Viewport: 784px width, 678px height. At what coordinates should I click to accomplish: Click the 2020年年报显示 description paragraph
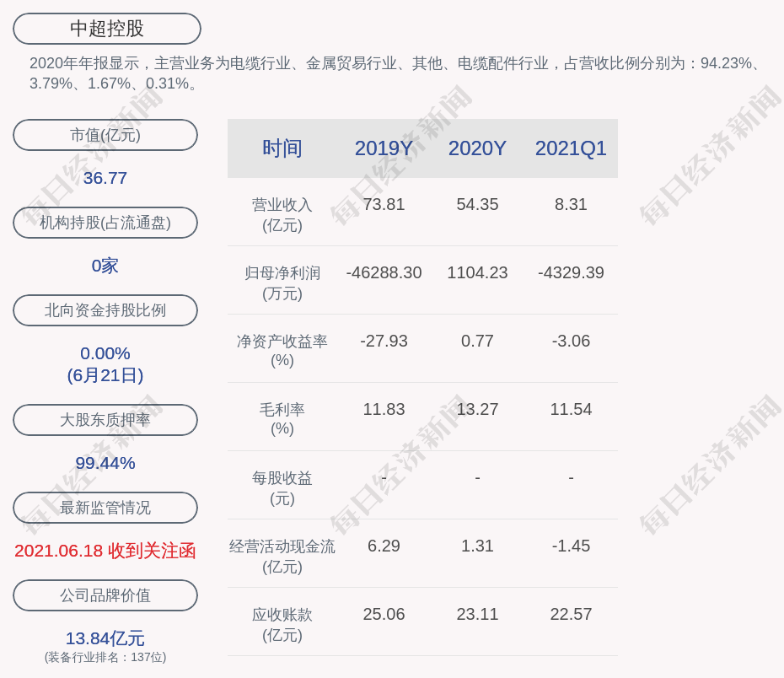(395, 73)
